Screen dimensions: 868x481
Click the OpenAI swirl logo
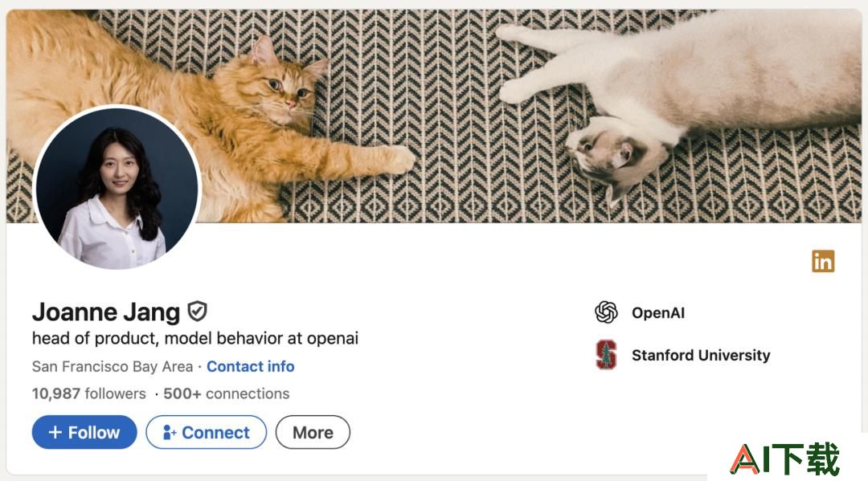[606, 312]
